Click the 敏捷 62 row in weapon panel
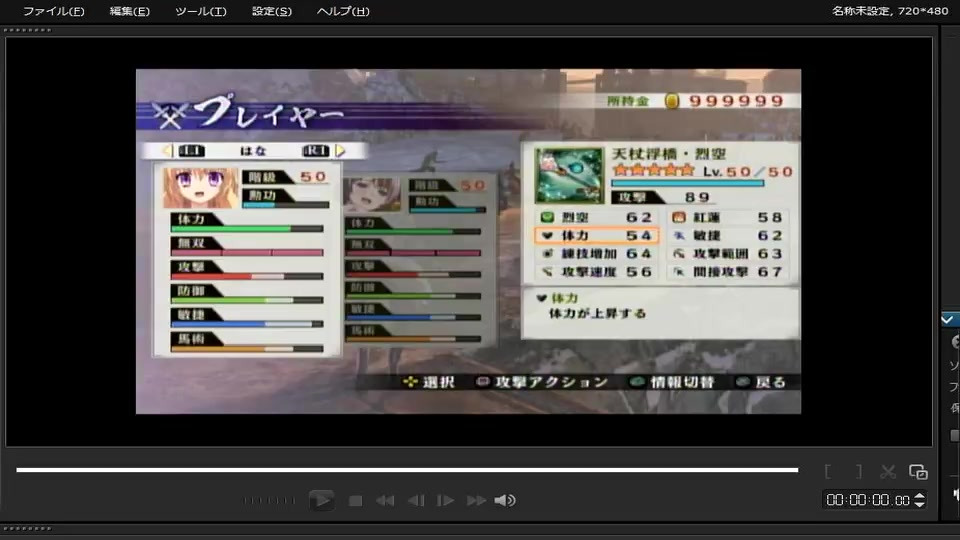Viewport: 960px width, 540px height. (x=727, y=235)
